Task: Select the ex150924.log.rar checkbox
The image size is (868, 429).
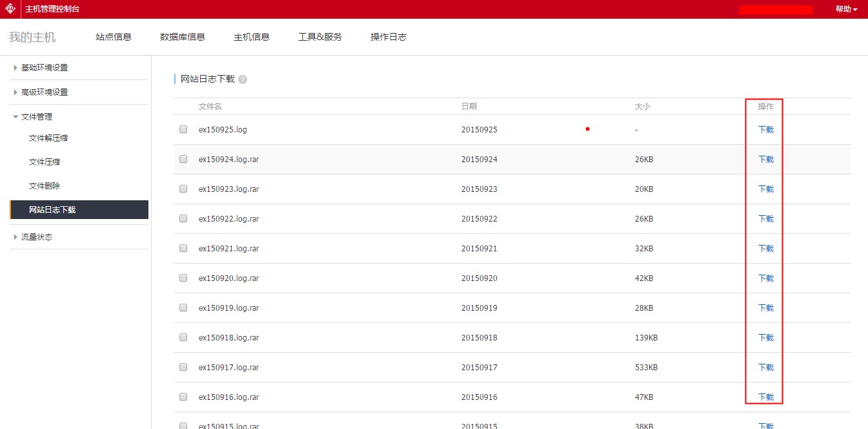Action: pos(183,159)
